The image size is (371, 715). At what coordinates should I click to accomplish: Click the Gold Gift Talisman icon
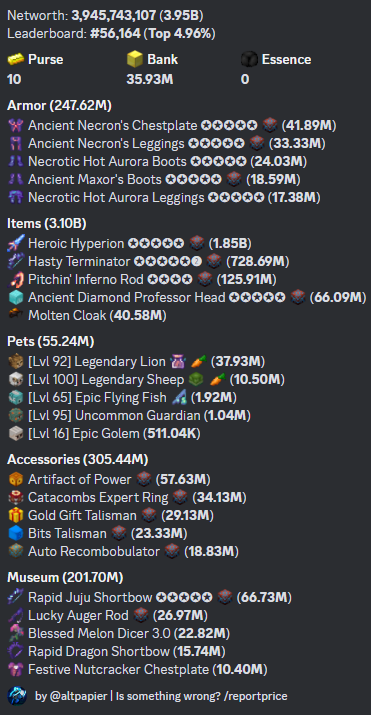pos(15,516)
